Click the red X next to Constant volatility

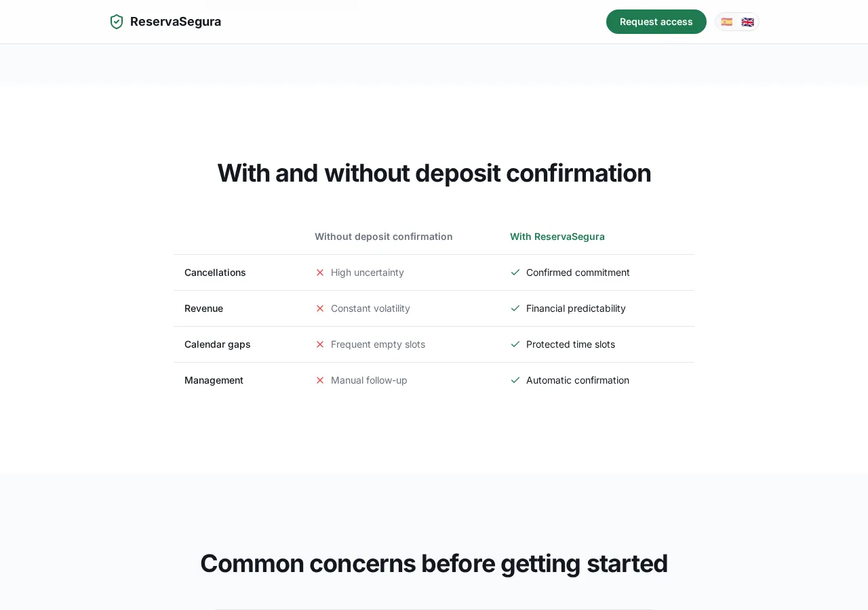[x=320, y=308]
